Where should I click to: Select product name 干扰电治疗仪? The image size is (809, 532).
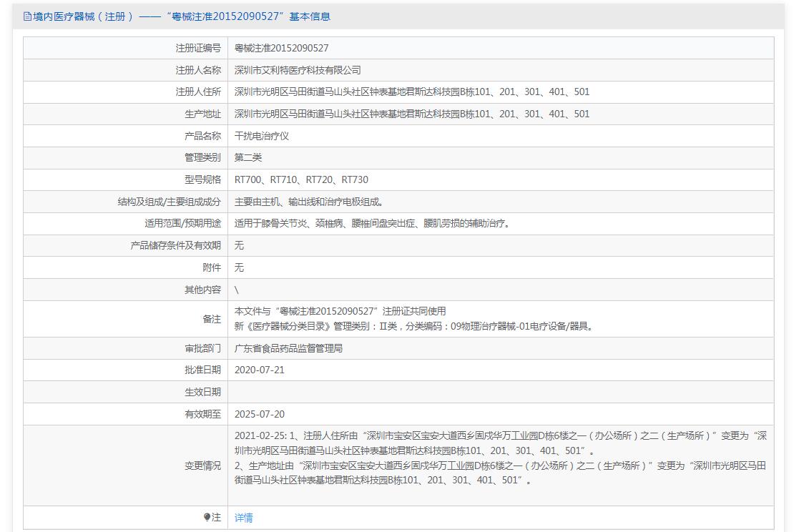tap(262, 136)
